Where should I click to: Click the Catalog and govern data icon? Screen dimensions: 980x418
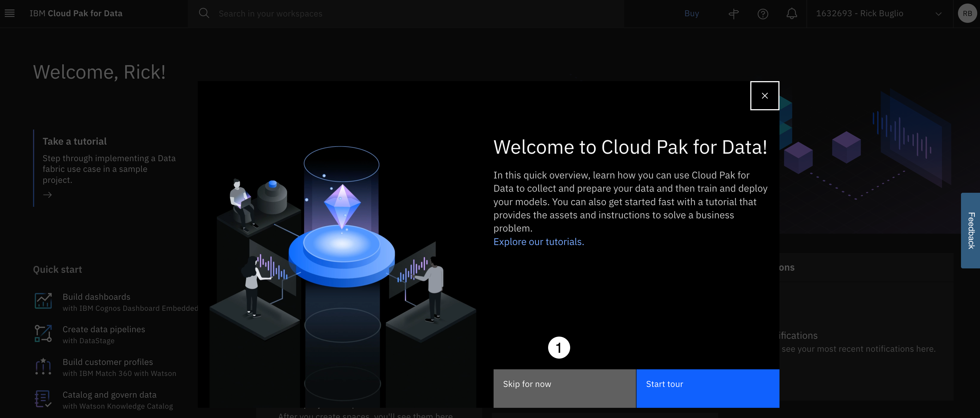(x=43, y=399)
